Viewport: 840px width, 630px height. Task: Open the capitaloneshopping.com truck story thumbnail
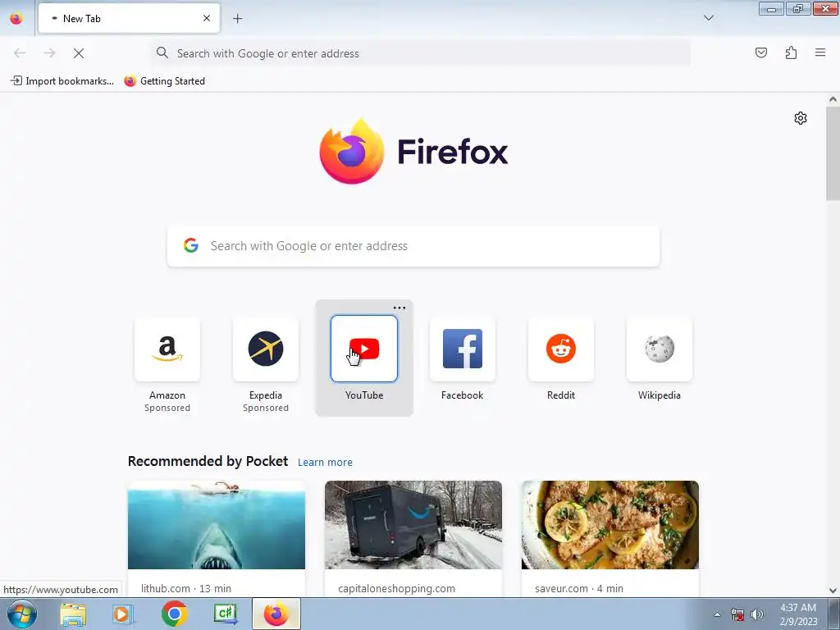point(413,525)
